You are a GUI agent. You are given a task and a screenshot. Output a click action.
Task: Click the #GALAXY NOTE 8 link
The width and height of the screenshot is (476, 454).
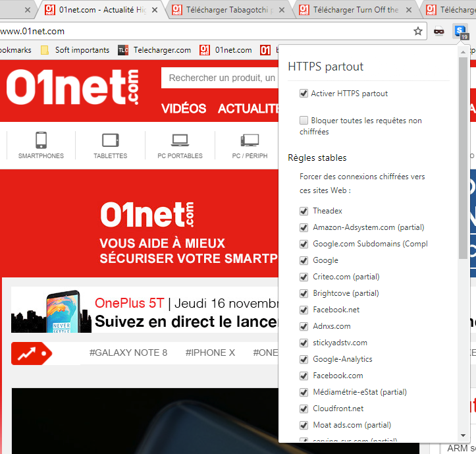tap(128, 353)
